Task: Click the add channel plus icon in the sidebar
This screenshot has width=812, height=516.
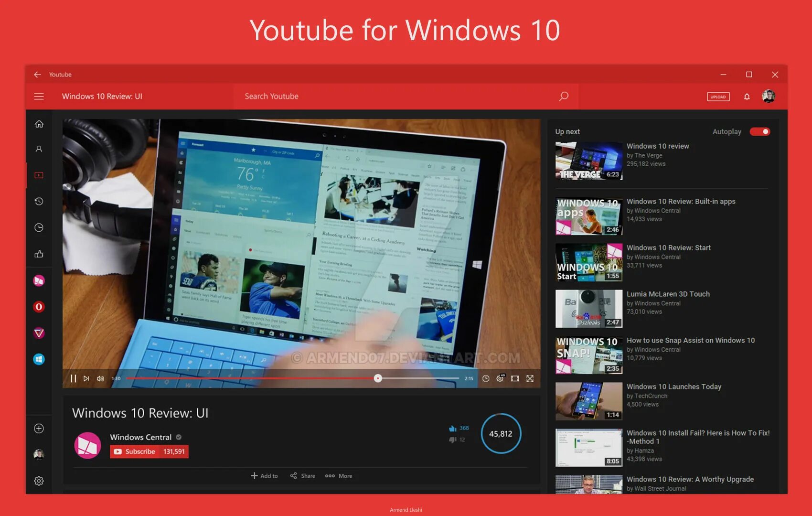Action: (39, 429)
